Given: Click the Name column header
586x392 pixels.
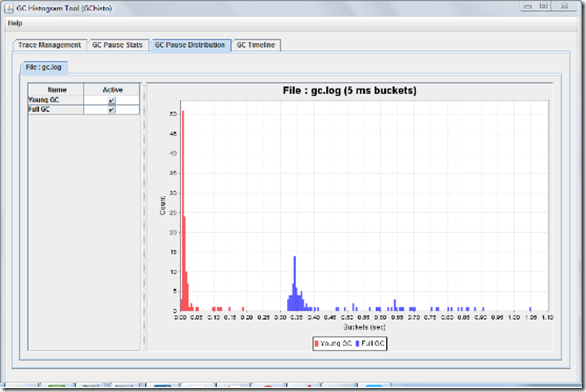Looking at the screenshot, I should [56, 90].
